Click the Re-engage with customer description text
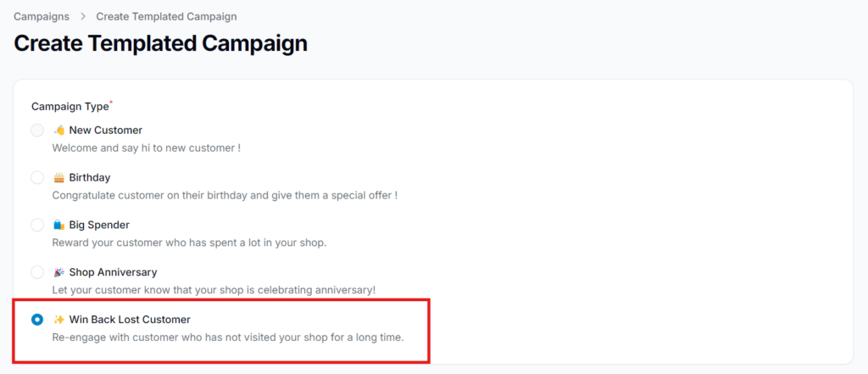The width and height of the screenshot is (868, 374). 228,337
